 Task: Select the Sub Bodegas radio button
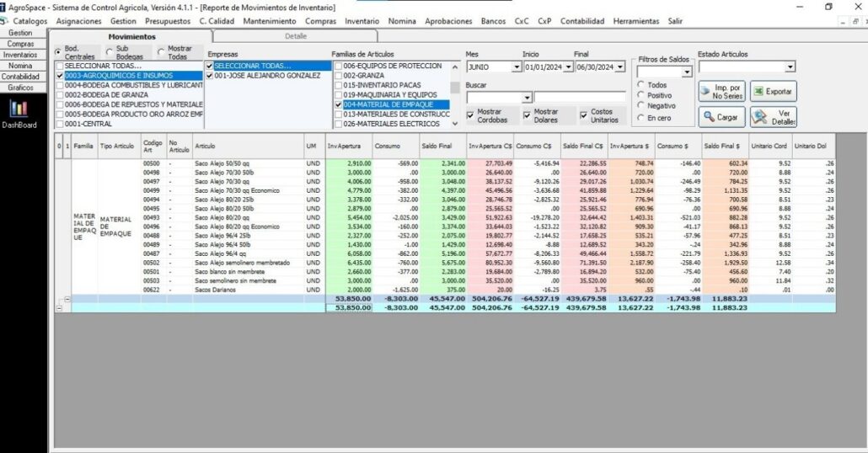click(x=110, y=52)
